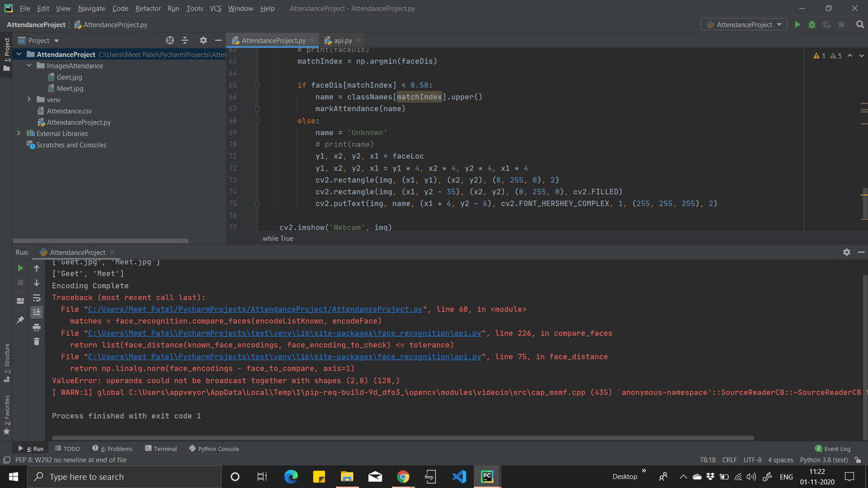
Task: Clear all Run console output with the trash icon
Action: pos(37,342)
